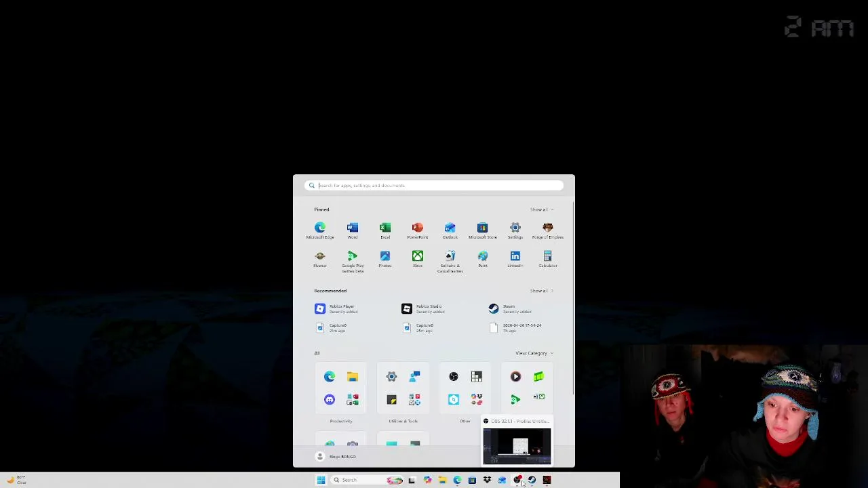Open the View: Category dropdown

(x=534, y=353)
